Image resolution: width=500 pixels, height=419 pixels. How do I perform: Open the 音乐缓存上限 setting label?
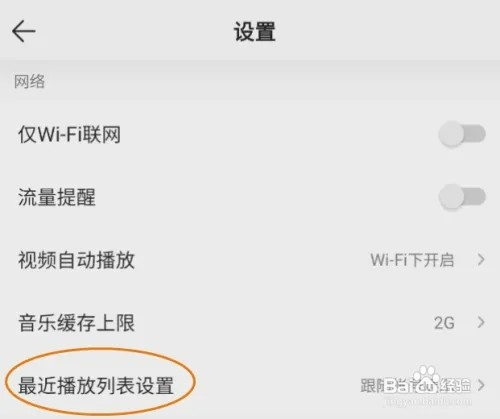pos(76,323)
